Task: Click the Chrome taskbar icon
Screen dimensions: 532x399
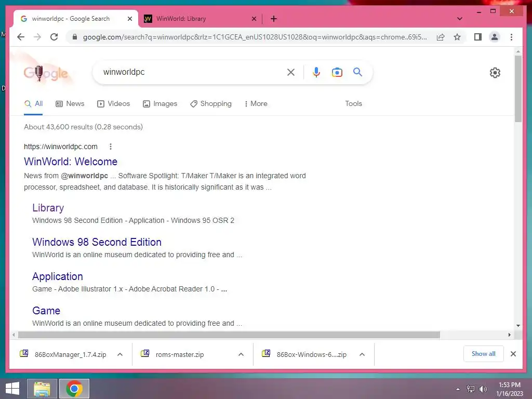Action: (x=74, y=389)
